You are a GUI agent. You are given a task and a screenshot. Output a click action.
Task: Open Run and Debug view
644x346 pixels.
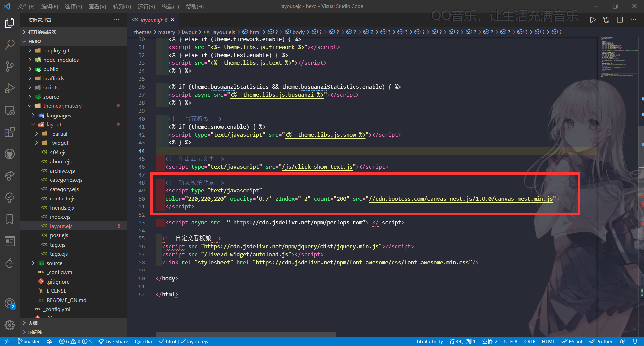coord(10,88)
